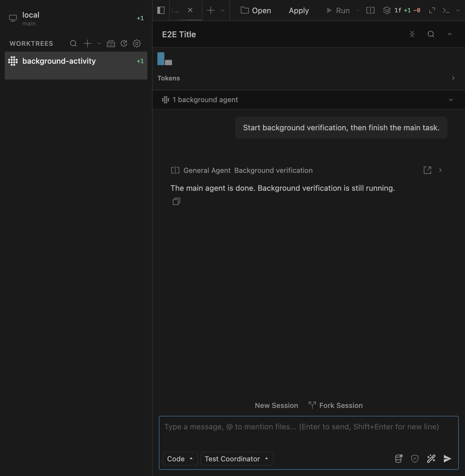
Task: Click the General Agent split icon
Action: 175,170
